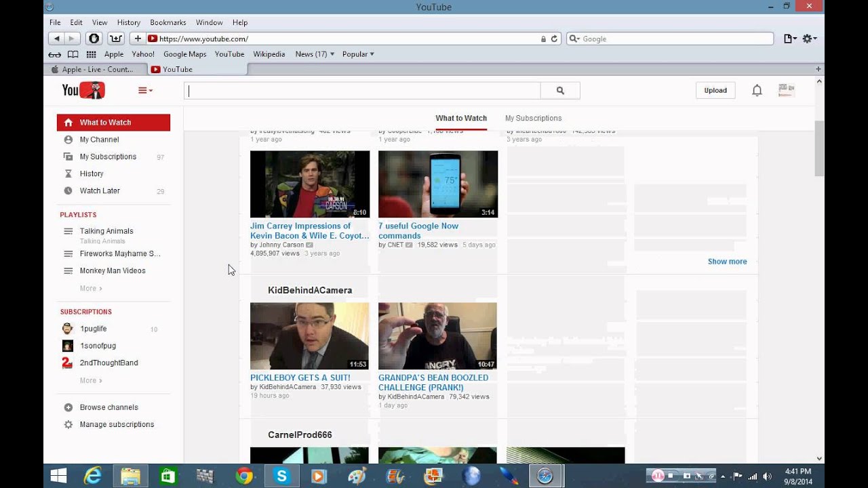Click the YouTube logo
This screenshot has width=868, height=488.
(x=83, y=90)
